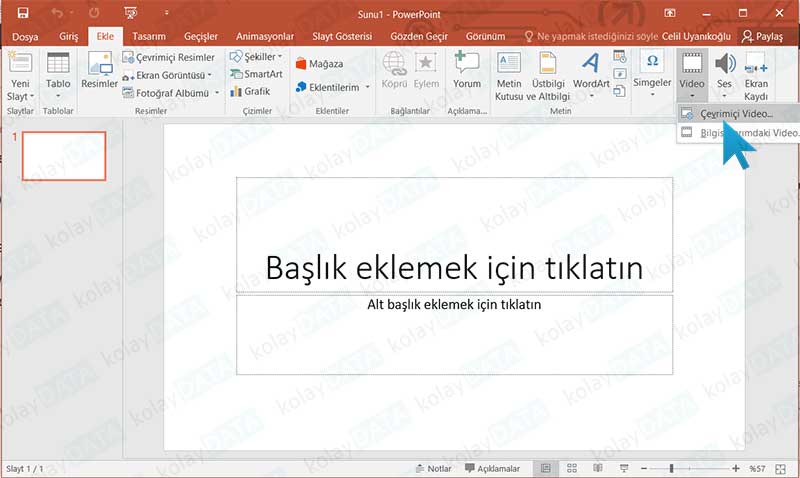Click the insert object icon
The height and width of the screenshot is (478, 800).
pos(619,91)
